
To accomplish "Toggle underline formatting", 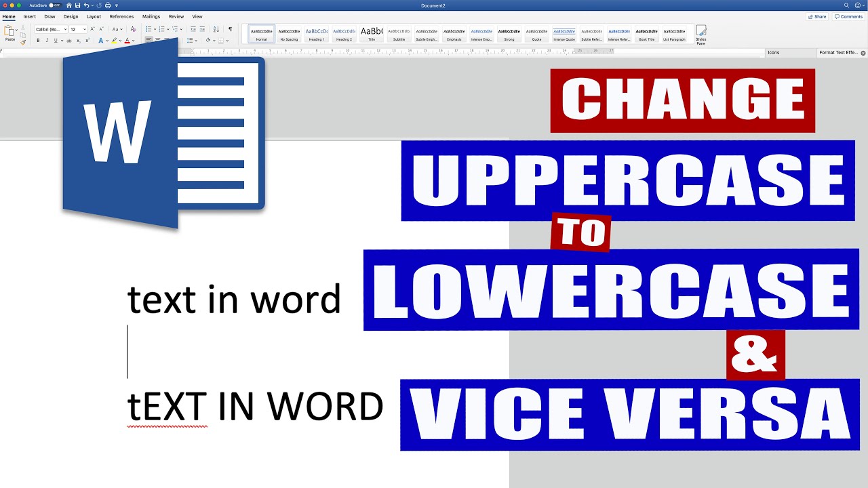I will click(x=57, y=41).
